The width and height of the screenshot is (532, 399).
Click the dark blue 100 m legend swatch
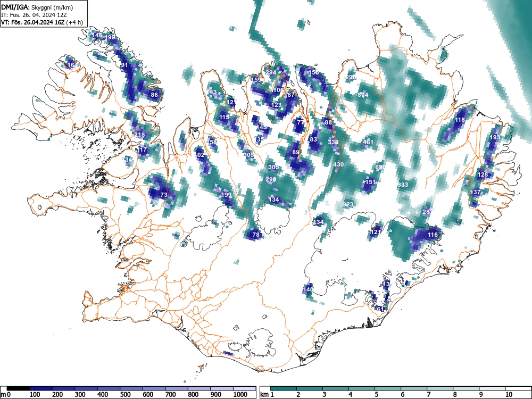41,388
